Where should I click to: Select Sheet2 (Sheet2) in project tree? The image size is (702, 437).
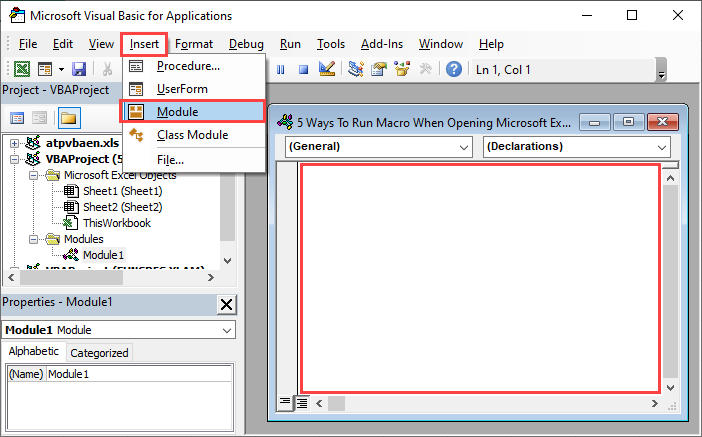[x=122, y=207]
